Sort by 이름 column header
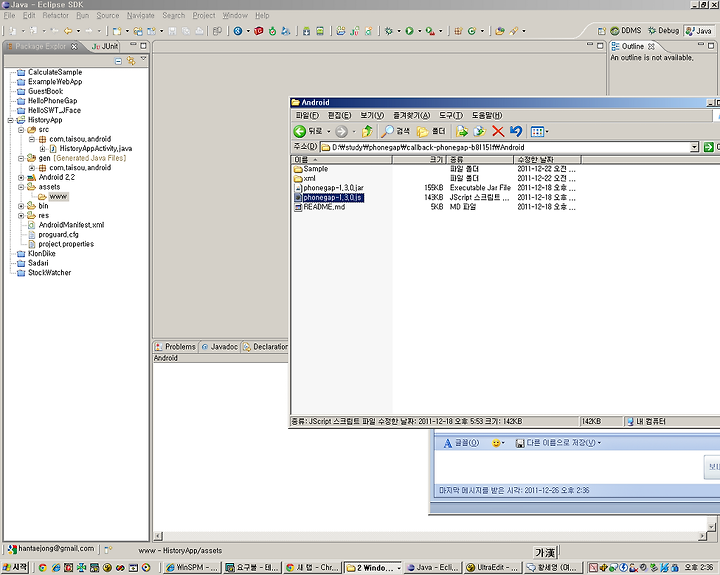The height and width of the screenshot is (575, 720). [342, 159]
